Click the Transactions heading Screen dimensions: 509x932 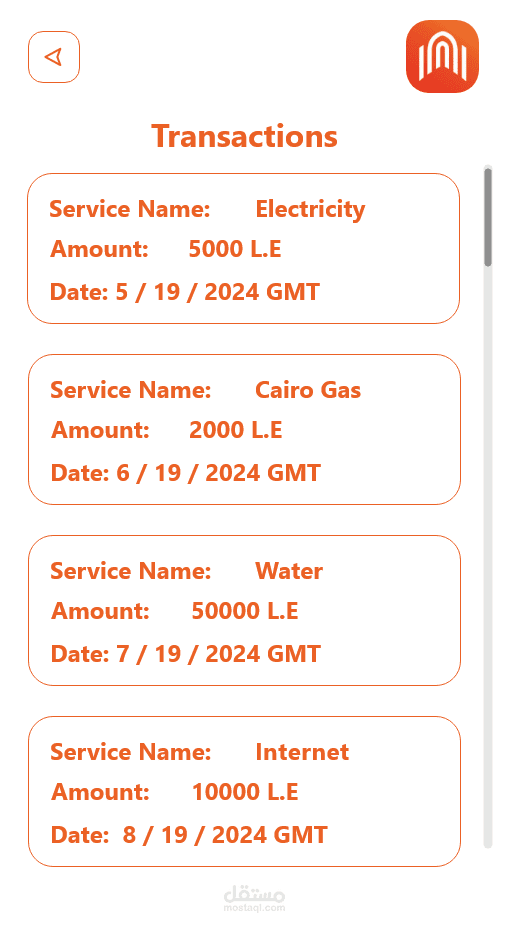click(244, 136)
